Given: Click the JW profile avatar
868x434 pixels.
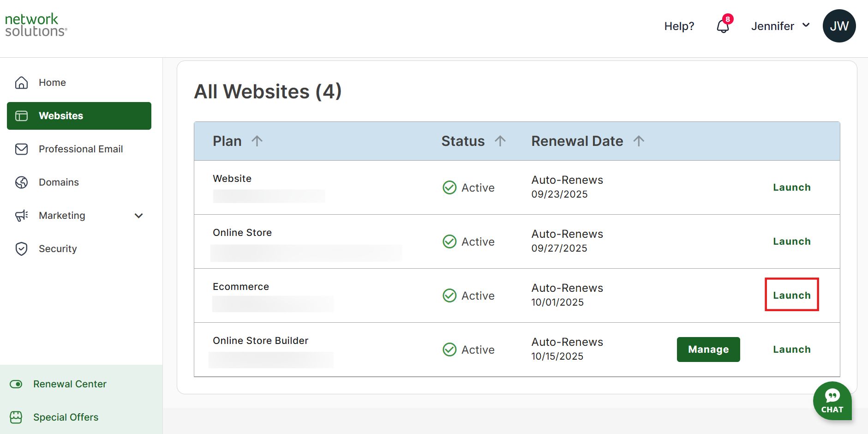Looking at the screenshot, I should 839,26.
